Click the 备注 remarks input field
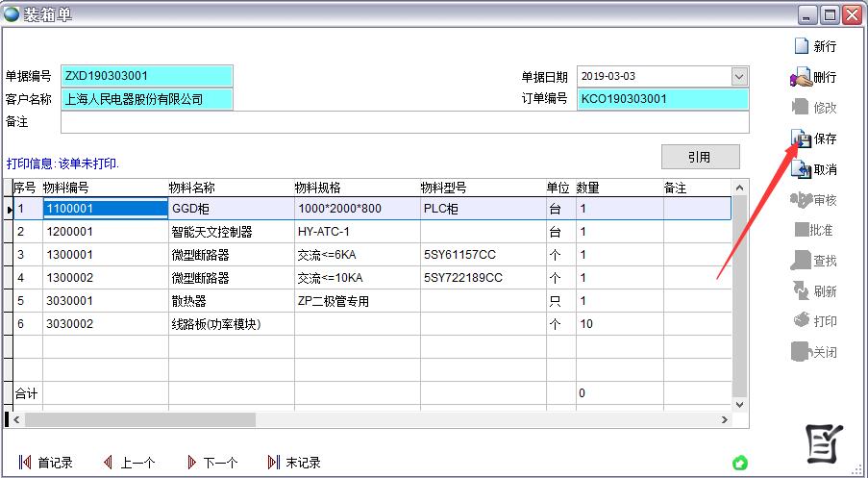 pyautogui.click(x=404, y=122)
